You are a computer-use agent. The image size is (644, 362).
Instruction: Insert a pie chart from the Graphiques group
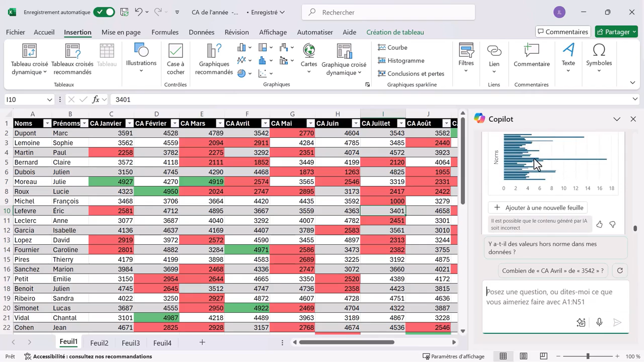pyautogui.click(x=242, y=72)
